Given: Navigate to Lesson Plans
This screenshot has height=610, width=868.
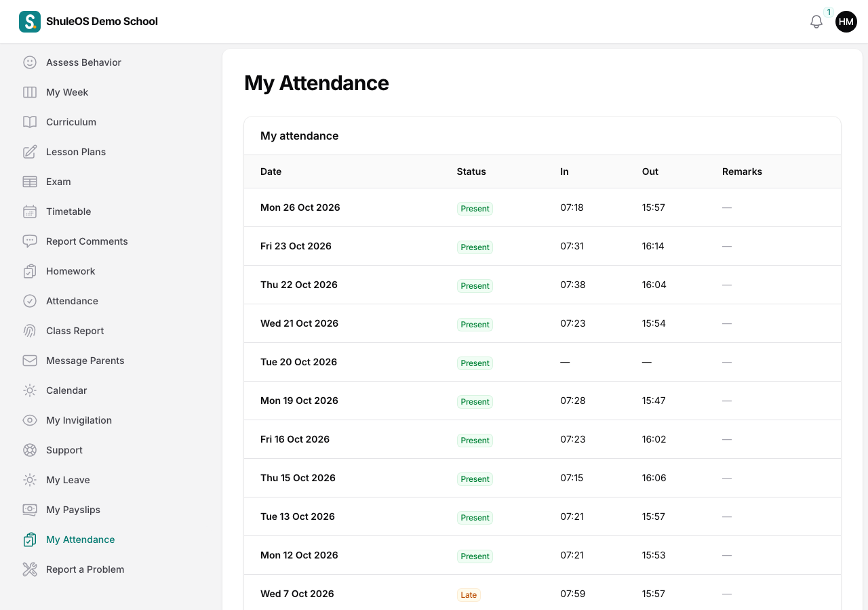Looking at the screenshot, I should 76,152.
